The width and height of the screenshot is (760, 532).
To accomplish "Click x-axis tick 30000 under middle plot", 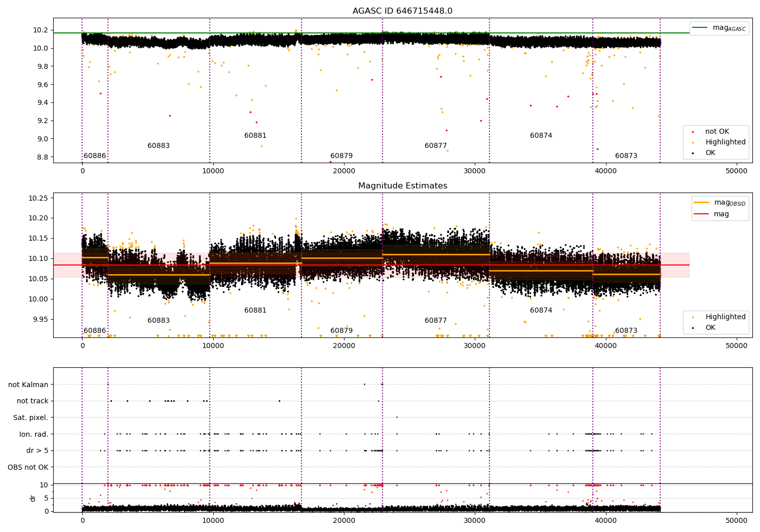I will 475,346.
